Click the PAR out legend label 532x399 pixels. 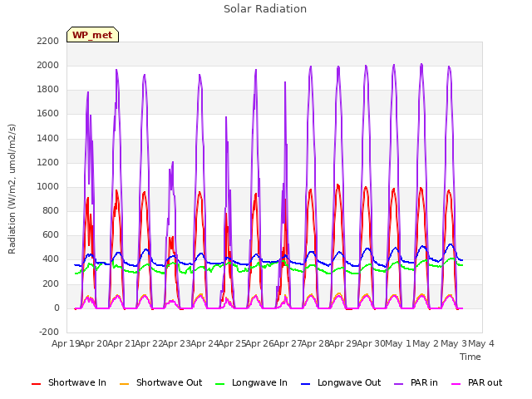click(x=485, y=382)
